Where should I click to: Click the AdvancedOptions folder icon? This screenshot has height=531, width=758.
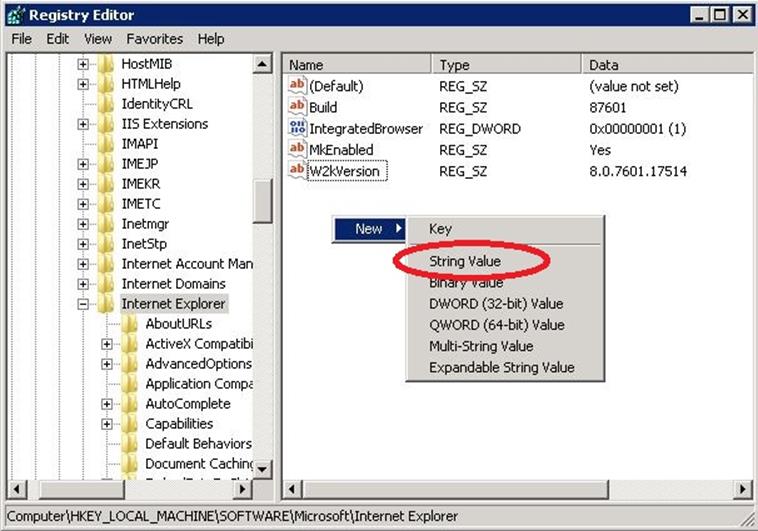[130, 364]
